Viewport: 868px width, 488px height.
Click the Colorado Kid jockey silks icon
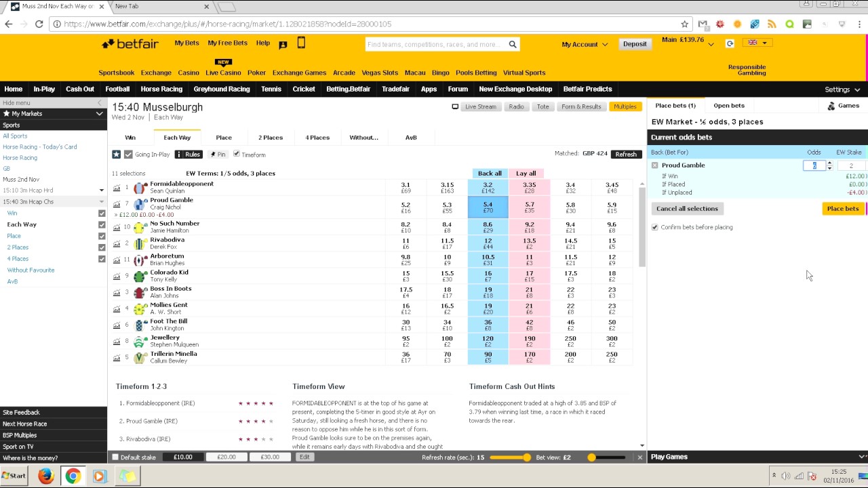click(140, 277)
